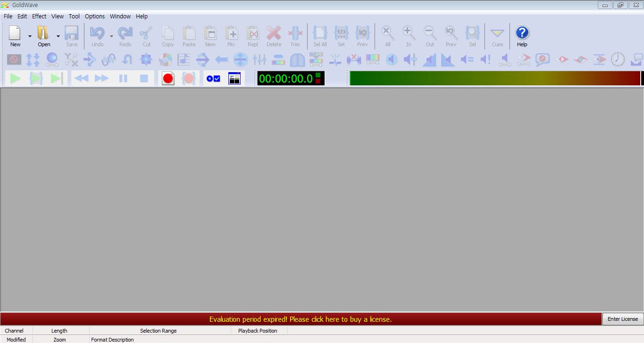This screenshot has width=644, height=343.
Task: Create a new audio file with New
Action: pyautogui.click(x=15, y=36)
